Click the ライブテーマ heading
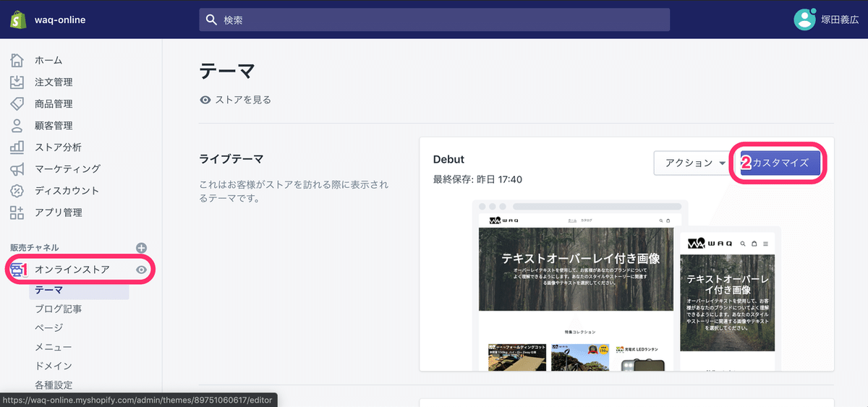Viewport: 868px width, 407px height. 231,158
